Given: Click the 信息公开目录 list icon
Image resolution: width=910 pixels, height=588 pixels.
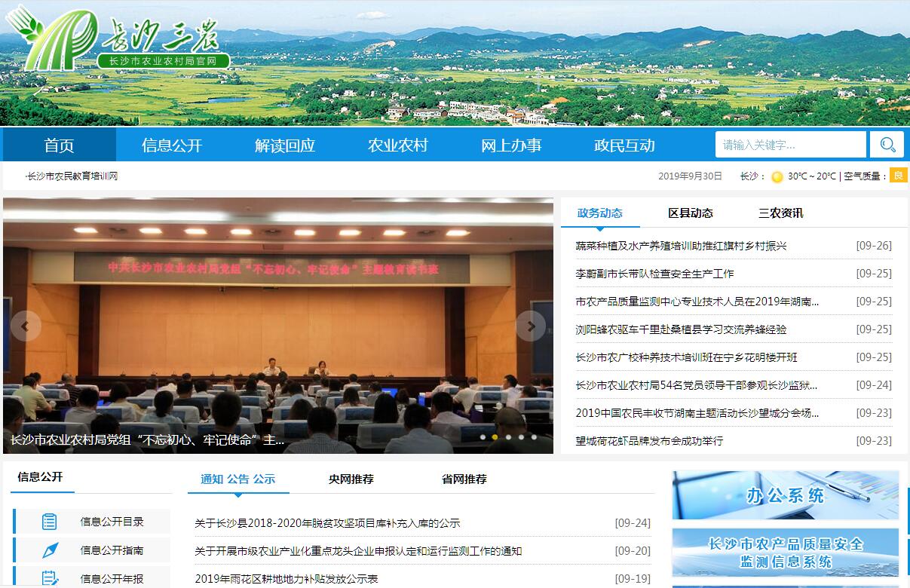Looking at the screenshot, I should (50, 522).
